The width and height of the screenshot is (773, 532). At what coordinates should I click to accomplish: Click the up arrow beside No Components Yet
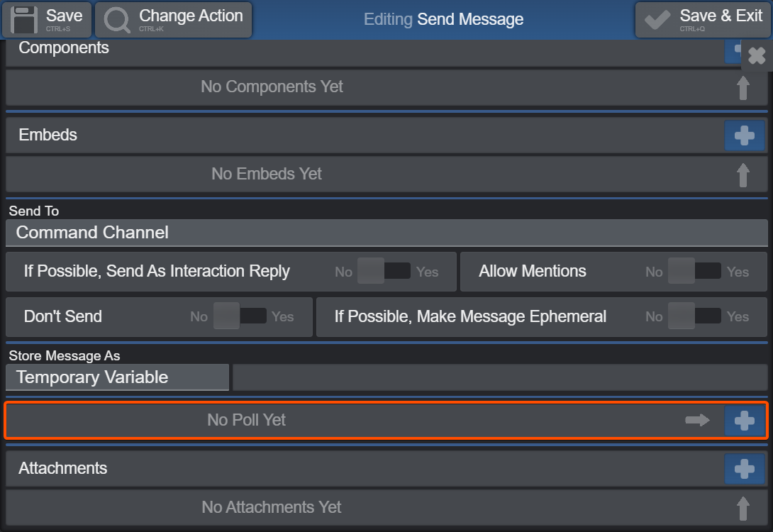[x=743, y=88]
